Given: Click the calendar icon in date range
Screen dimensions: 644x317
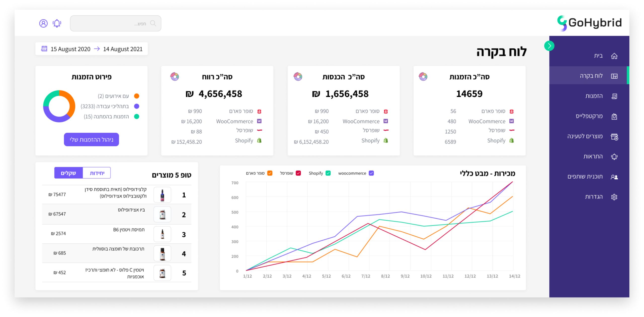Looking at the screenshot, I should coord(44,48).
